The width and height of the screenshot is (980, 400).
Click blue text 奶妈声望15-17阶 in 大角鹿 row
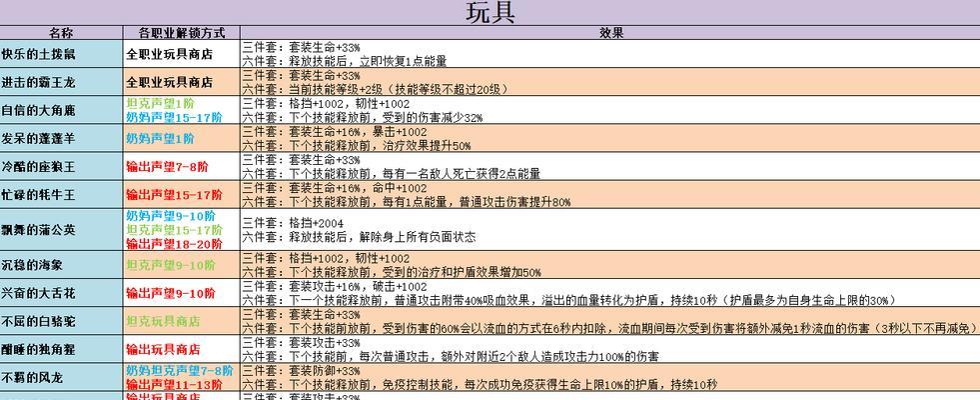coord(174,117)
